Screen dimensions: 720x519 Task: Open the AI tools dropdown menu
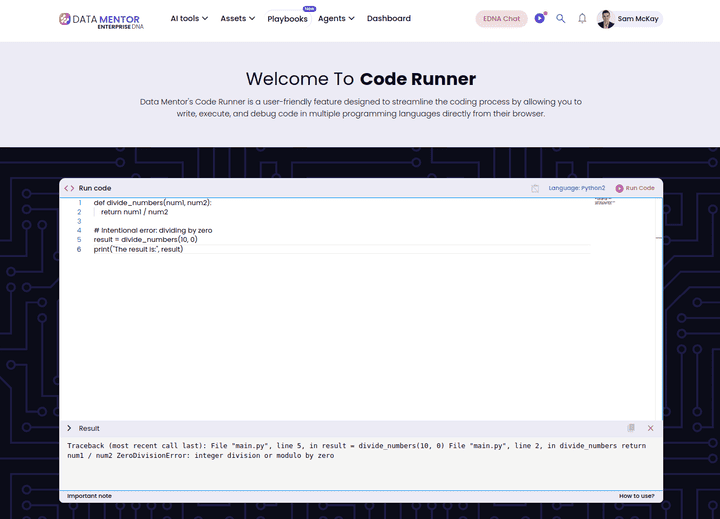(189, 19)
